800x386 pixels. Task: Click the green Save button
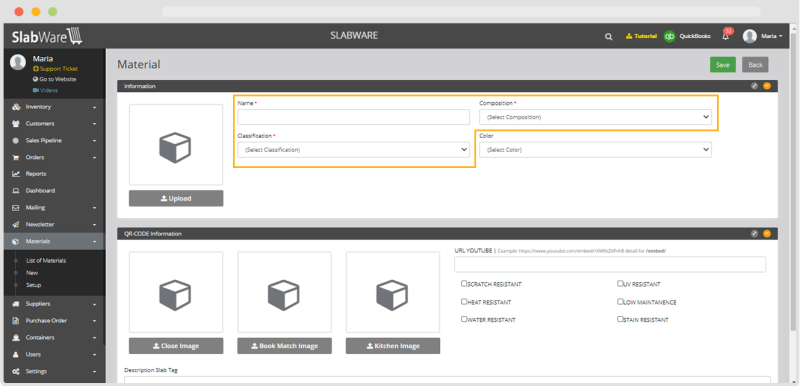[722, 65]
